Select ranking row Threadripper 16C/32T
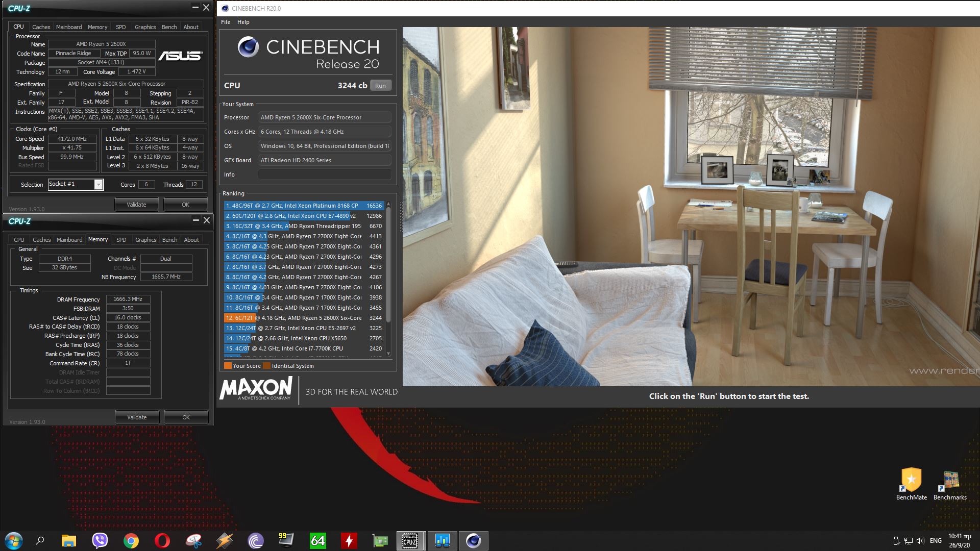This screenshot has width=980, height=551. (304, 226)
